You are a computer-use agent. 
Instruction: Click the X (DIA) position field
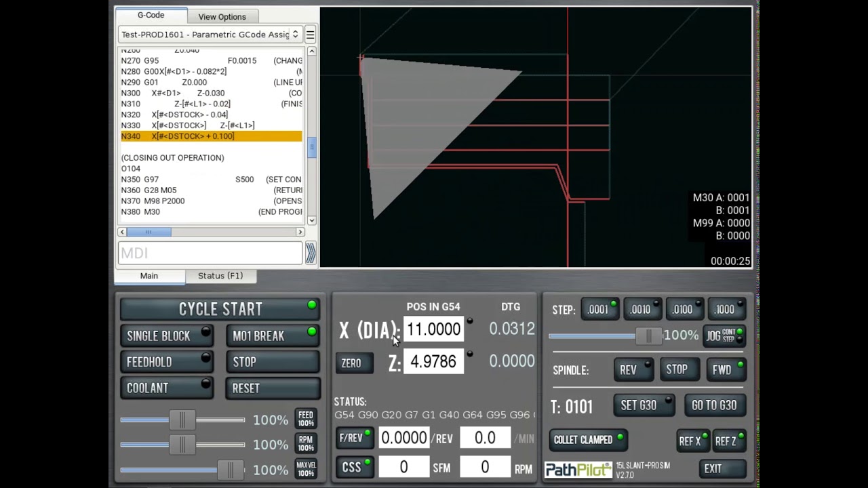click(433, 329)
